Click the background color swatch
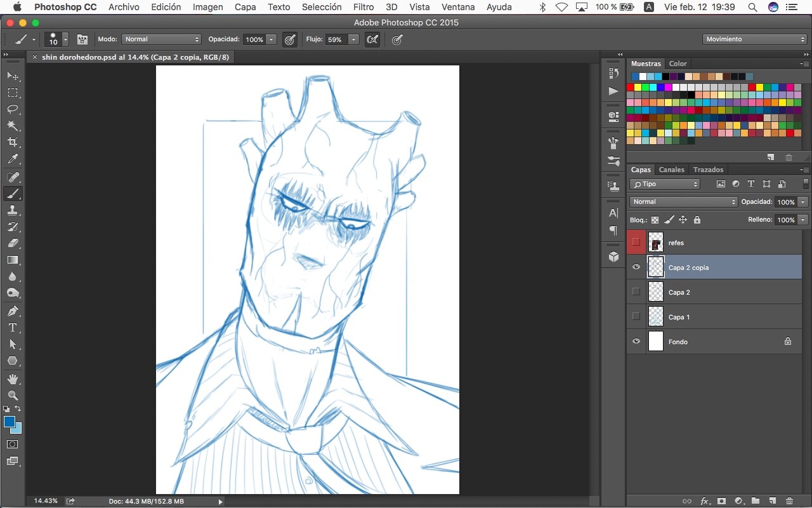Viewport: 812px width, 508px height. pos(17,430)
